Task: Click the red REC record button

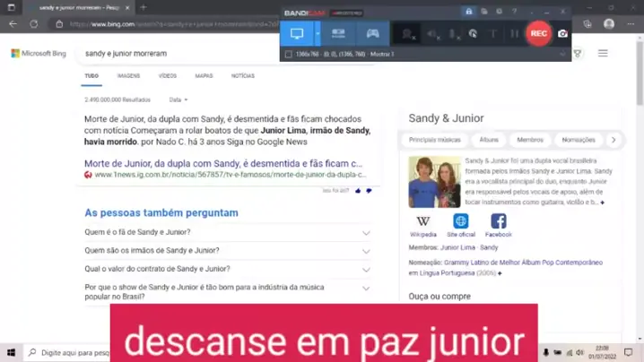Action: 538,33
